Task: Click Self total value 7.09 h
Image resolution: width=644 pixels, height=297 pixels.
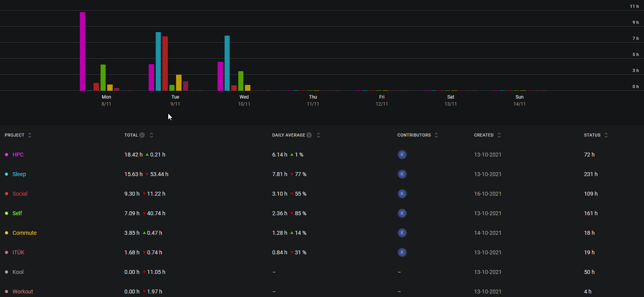Action: (132, 213)
